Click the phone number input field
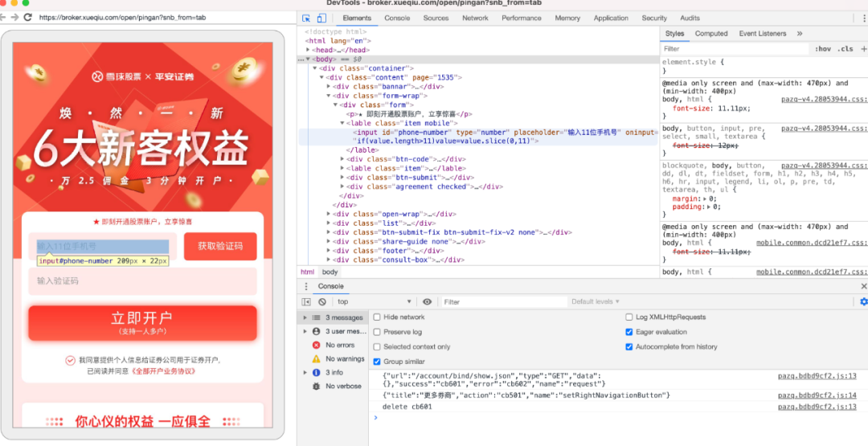Viewport: 868px width, 446px height. 103,246
